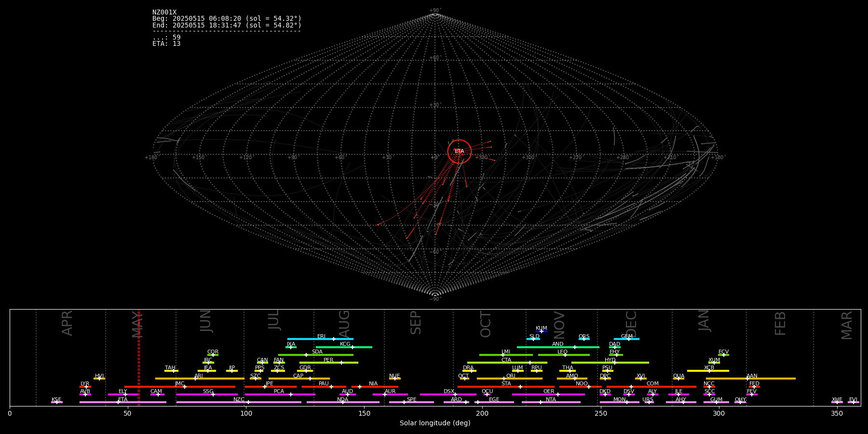Click the 'Solar longitude (deg)' axis title
Viewport: 868px width, 434px height.
435,423
